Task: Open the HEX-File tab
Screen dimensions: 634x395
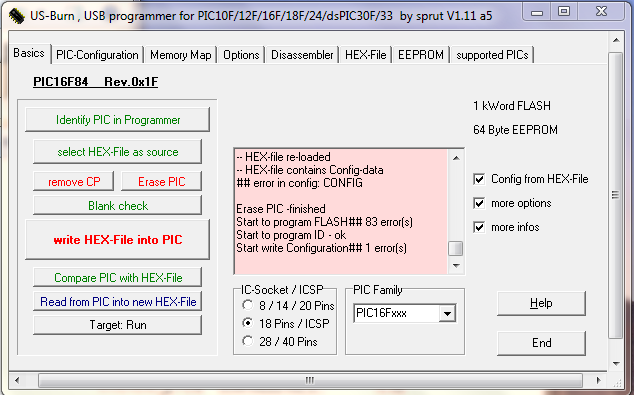Action: coord(366,55)
